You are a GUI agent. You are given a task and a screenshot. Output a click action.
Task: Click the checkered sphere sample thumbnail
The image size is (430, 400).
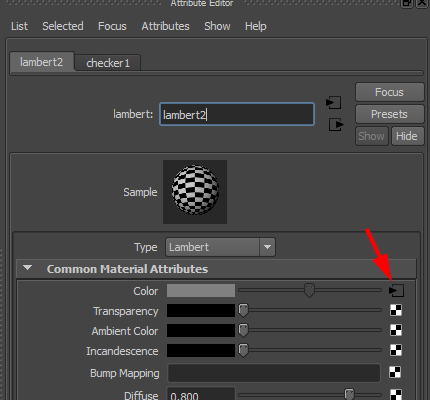pos(195,192)
